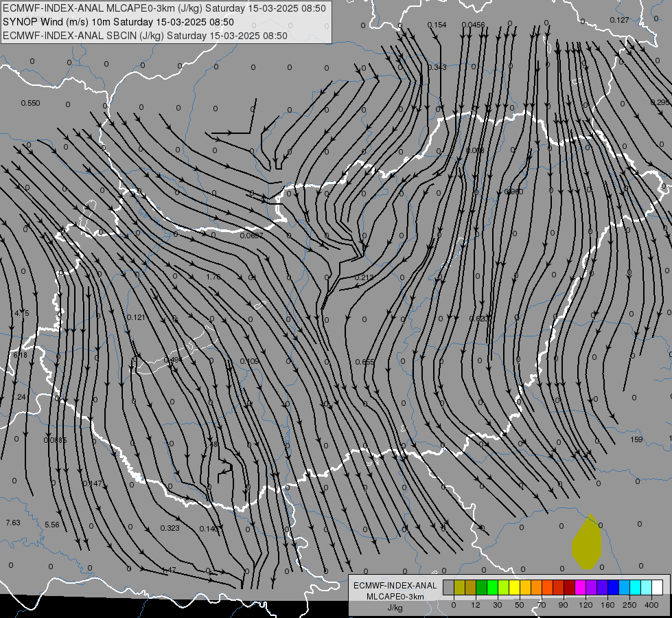Click the map value '0.550'
The image size is (672, 618).
click(30, 103)
